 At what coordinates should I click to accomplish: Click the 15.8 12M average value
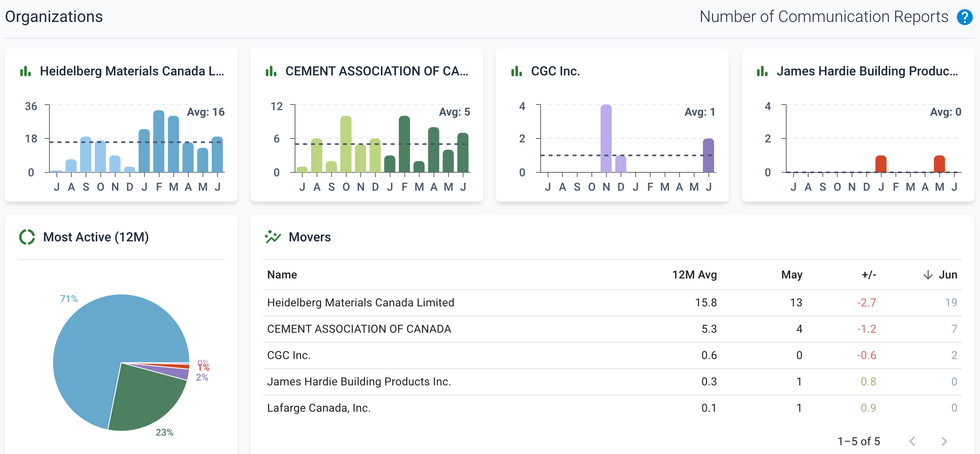[x=706, y=303]
